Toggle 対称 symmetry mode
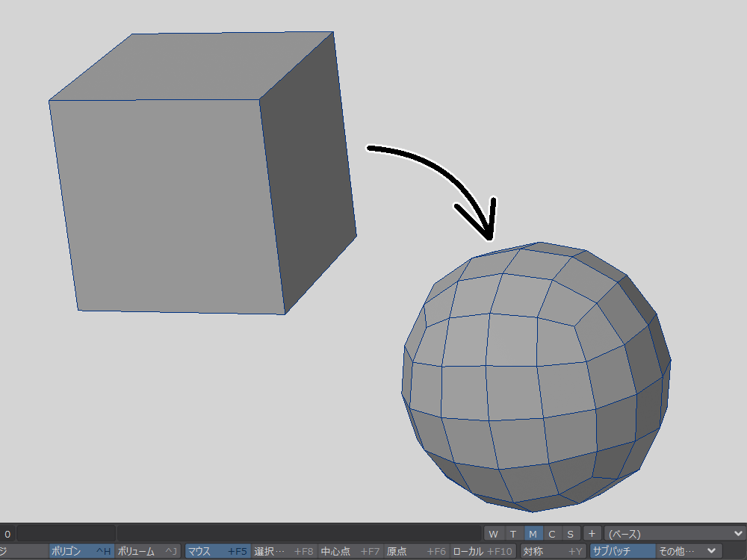This screenshot has height=560, width=747. pos(553,552)
